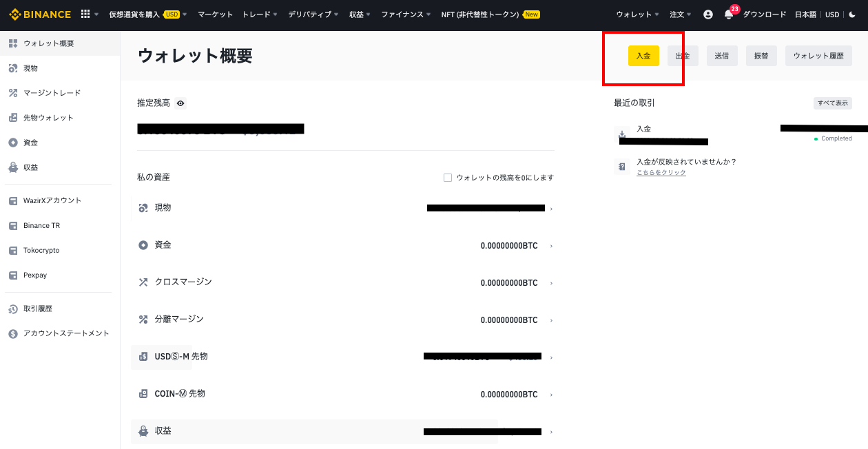868x449 pixels.
Task: Open the notifications bell icon
Action: tap(729, 14)
